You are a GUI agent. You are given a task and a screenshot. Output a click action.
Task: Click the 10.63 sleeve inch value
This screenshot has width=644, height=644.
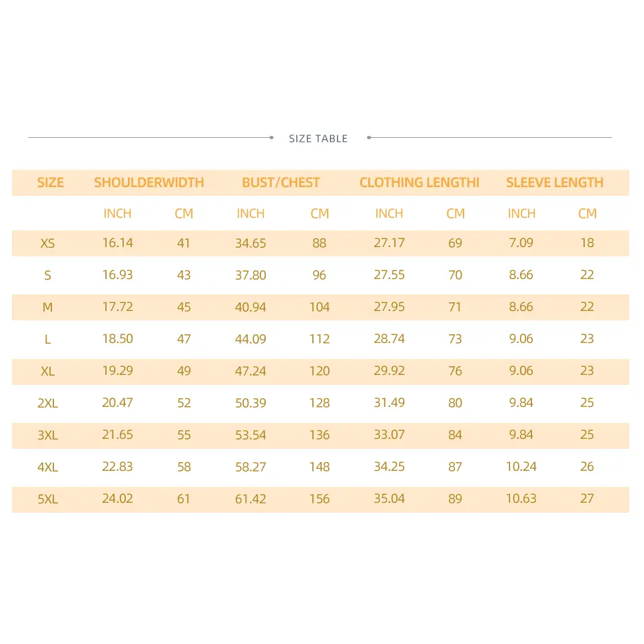pyautogui.click(x=521, y=499)
